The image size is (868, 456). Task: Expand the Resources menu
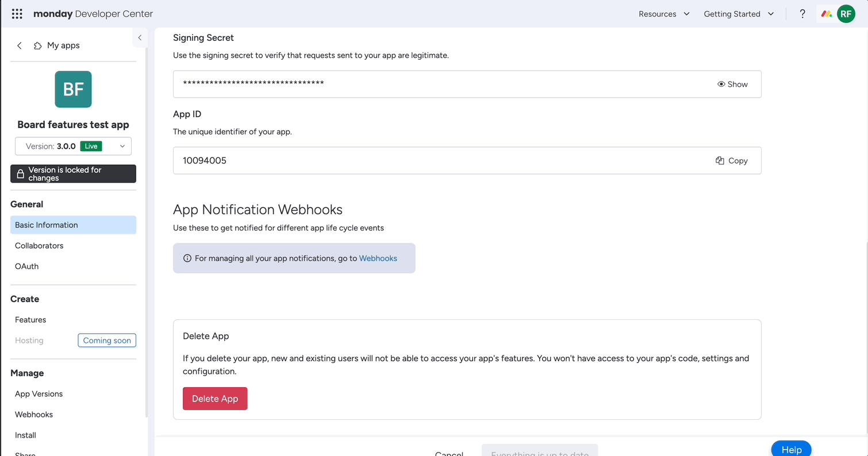(x=664, y=14)
